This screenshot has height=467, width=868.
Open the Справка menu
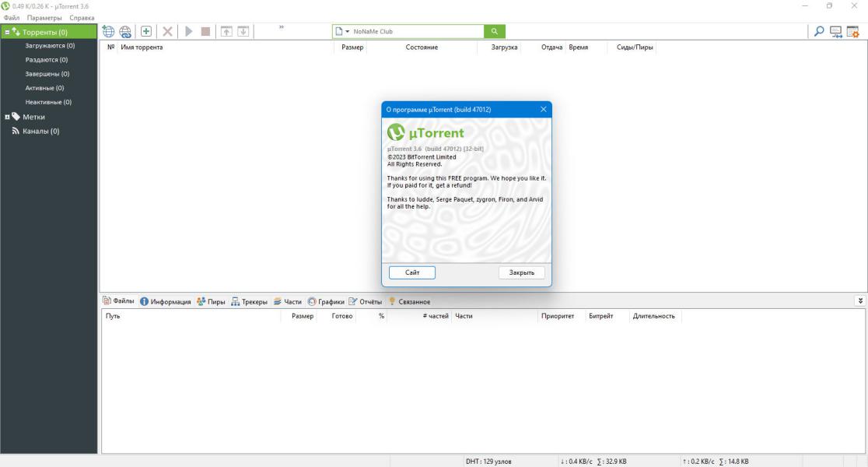[82, 18]
